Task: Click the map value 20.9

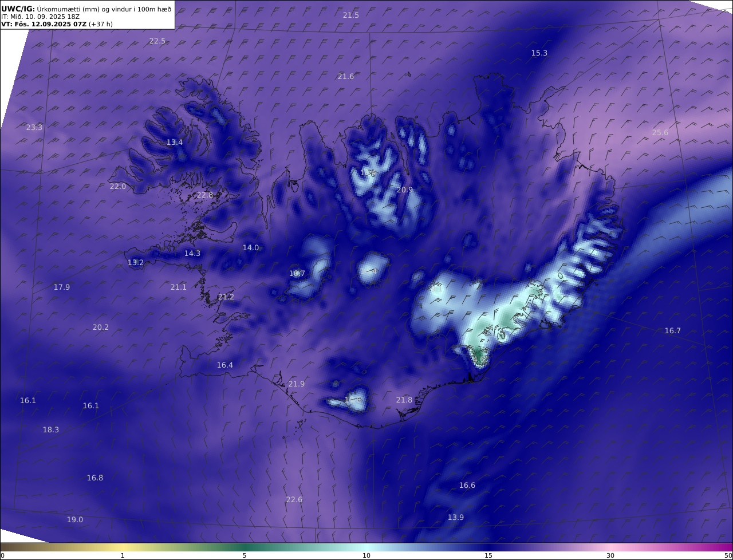Action: click(x=405, y=190)
